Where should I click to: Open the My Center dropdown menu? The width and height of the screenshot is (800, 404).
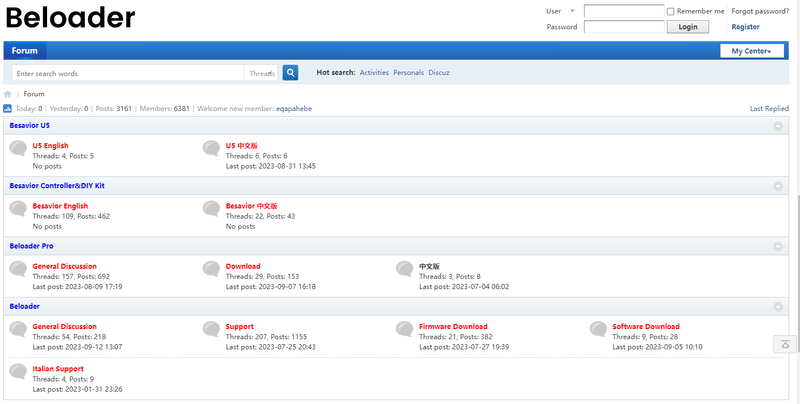click(x=752, y=51)
